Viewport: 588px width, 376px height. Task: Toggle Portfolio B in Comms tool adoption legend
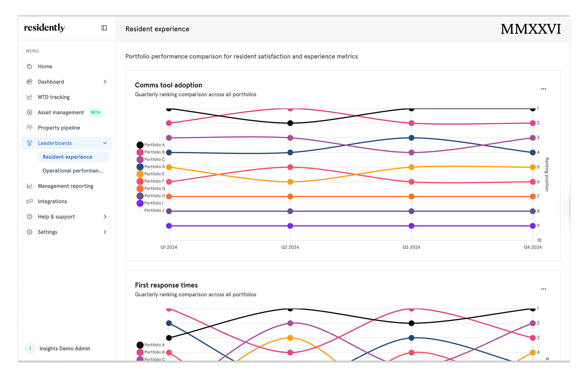[x=151, y=152]
